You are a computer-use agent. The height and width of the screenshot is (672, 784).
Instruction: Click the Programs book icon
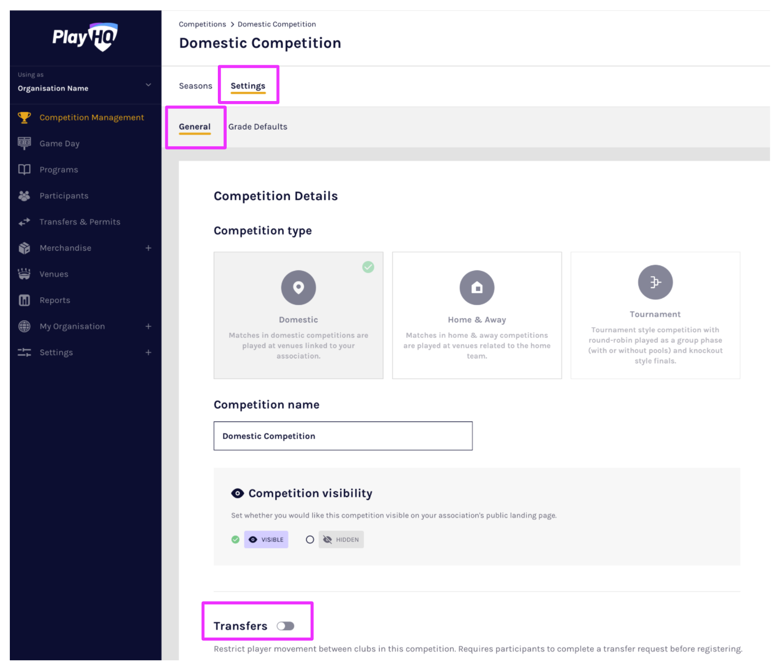[24, 170]
